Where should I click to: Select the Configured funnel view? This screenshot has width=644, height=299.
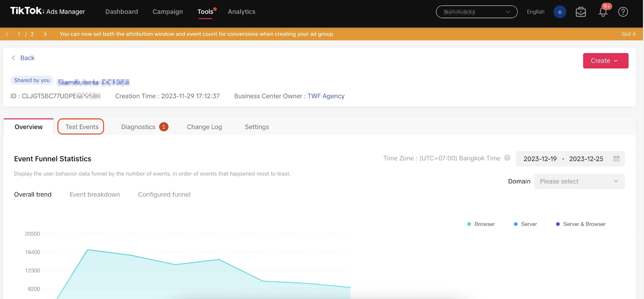click(164, 195)
